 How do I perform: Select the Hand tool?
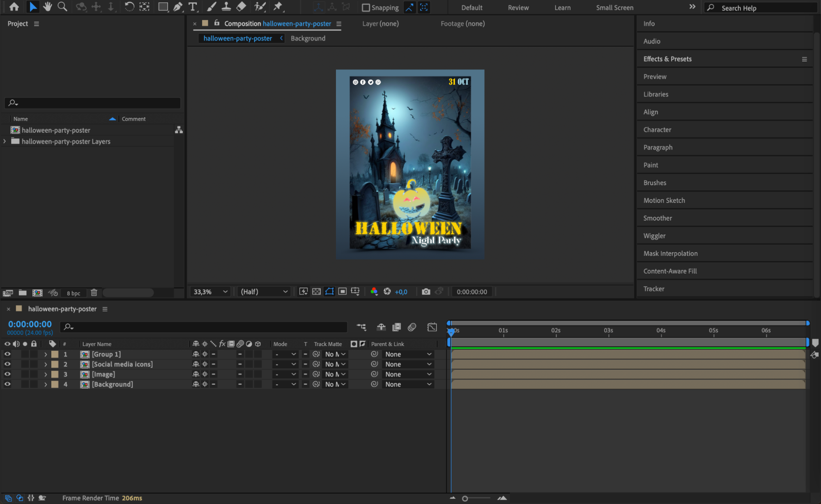[x=48, y=7]
